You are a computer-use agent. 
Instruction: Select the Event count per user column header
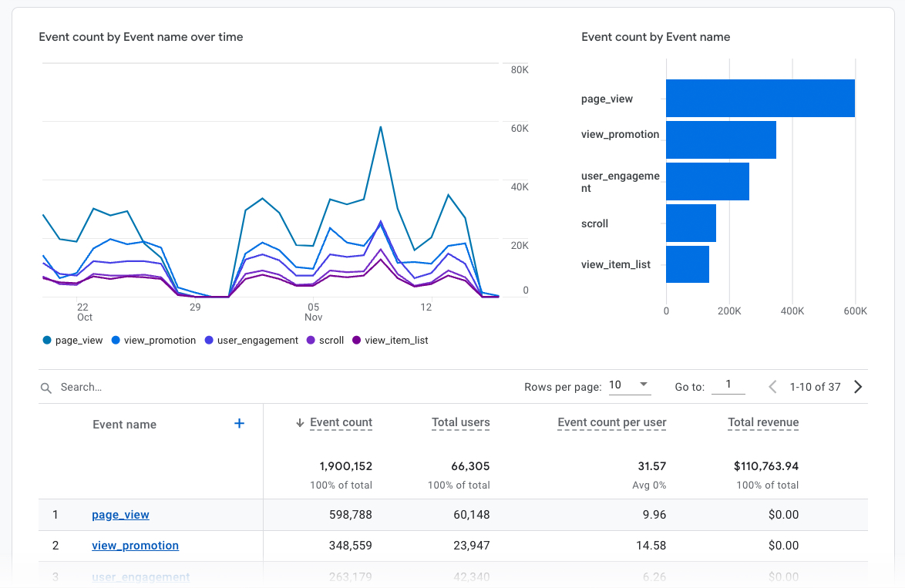click(611, 422)
